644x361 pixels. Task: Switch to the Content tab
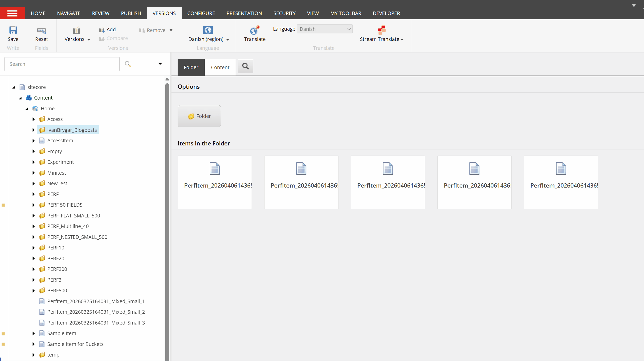[x=220, y=67]
